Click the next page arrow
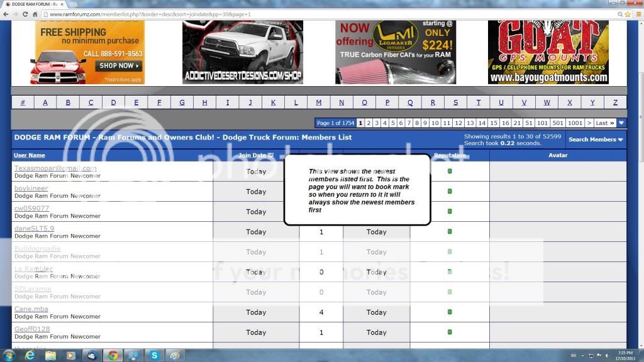 click(589, 123)
